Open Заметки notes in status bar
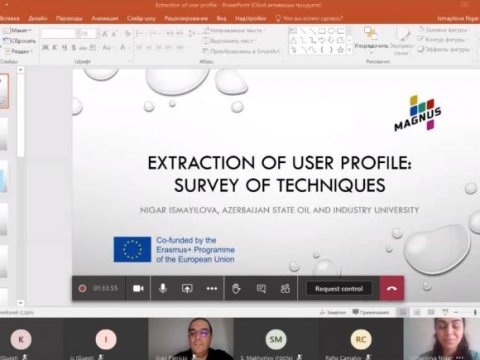This screenshot has width=480, height=360. [332, 312]
